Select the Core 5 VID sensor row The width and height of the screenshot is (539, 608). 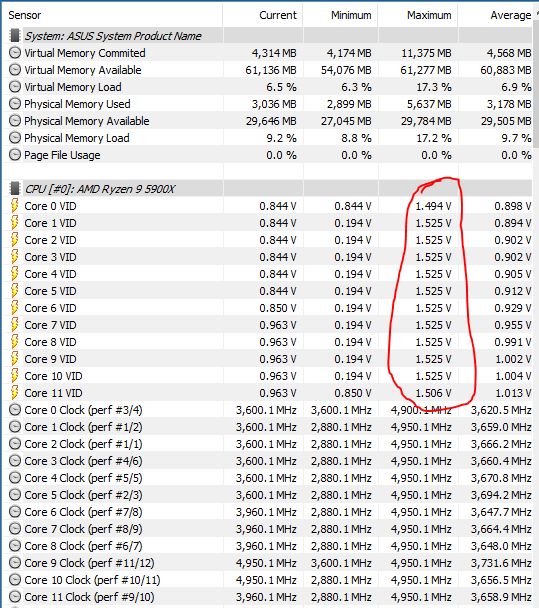pos(270,291)
